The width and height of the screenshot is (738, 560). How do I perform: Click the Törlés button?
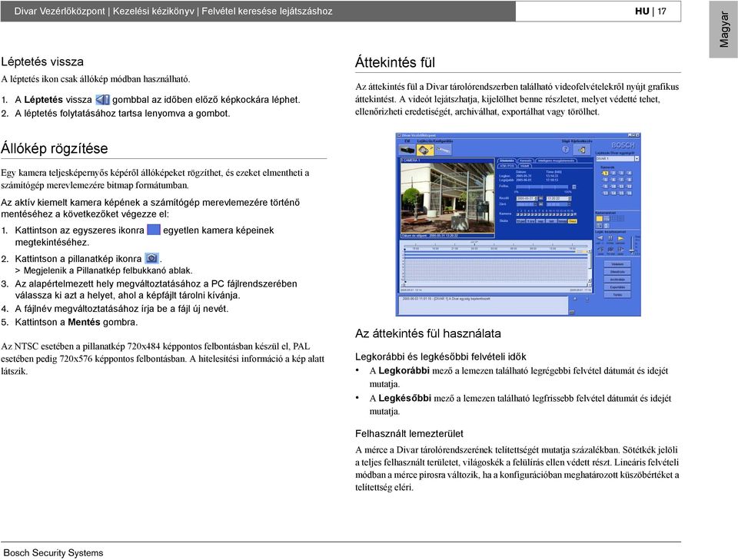click(617, 295)
